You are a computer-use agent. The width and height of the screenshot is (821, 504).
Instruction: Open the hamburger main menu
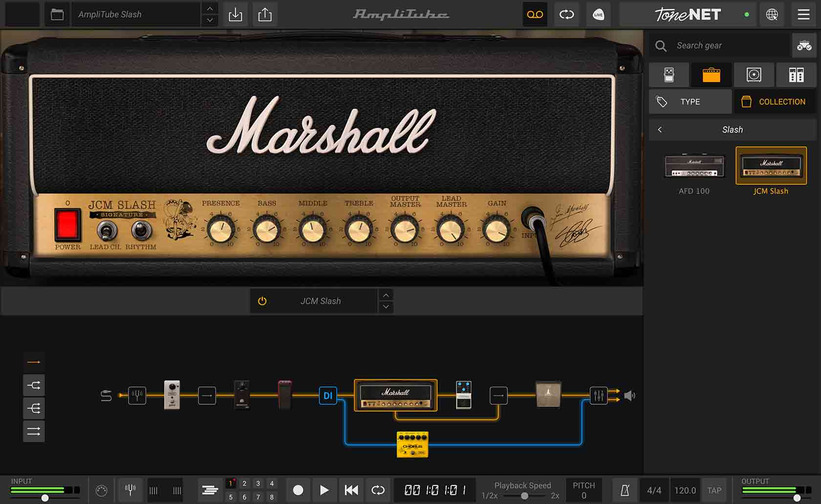(804, 14)
